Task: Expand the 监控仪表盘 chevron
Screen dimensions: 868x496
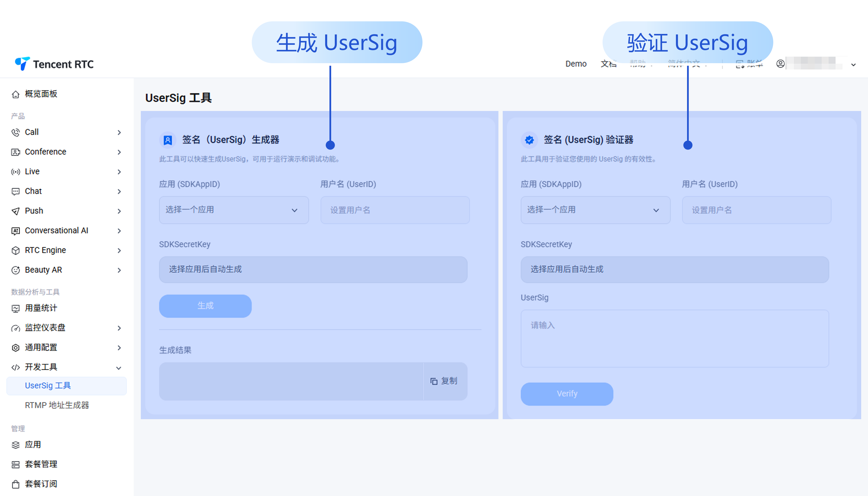Action: pos(119,328)
